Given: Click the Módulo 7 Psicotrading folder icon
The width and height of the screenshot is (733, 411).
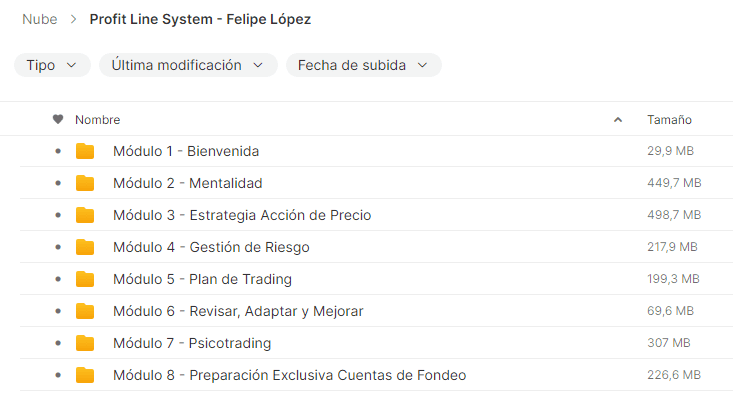Looking at the screenshot, I should (85, 343).
